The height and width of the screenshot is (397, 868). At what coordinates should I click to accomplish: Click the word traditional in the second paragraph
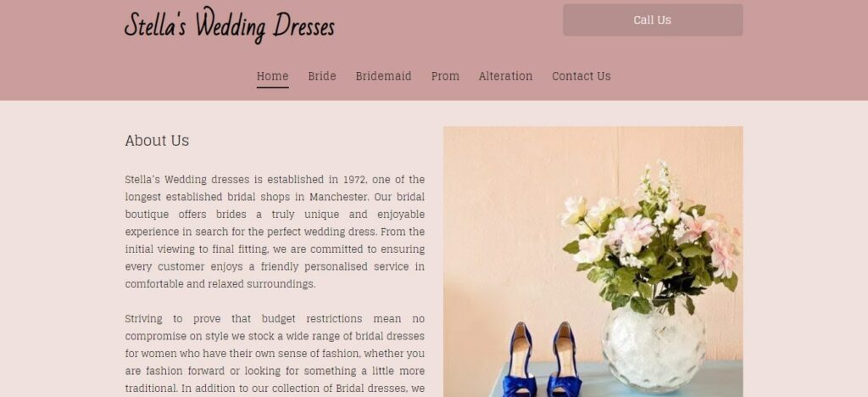(150, 389)
